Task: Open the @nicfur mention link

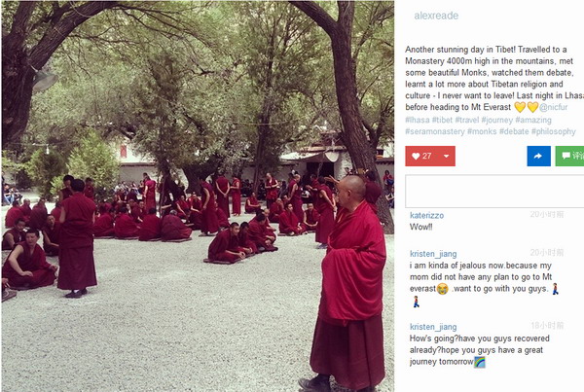Action: pyautogui.click(x=554, y=107)
